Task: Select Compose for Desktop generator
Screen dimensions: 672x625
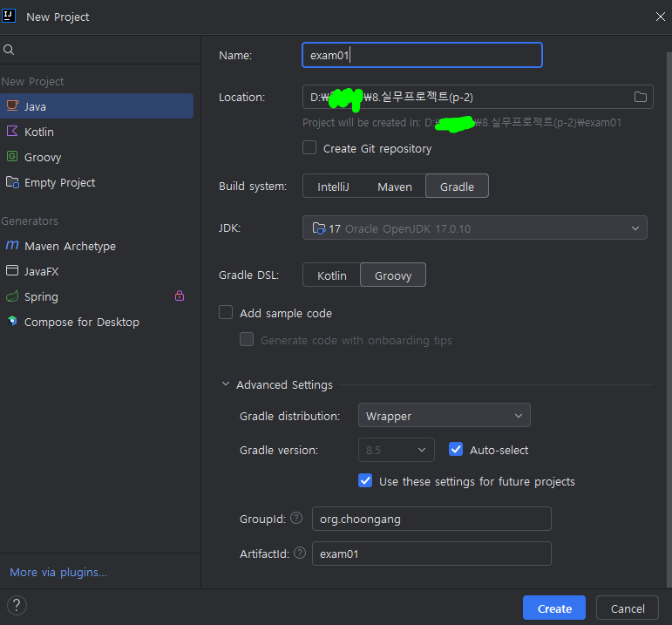Action: coord(97,322)
